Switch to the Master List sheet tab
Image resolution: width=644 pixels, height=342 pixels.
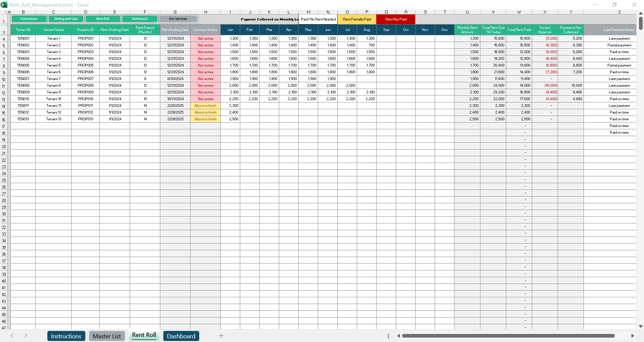point(107,336)
